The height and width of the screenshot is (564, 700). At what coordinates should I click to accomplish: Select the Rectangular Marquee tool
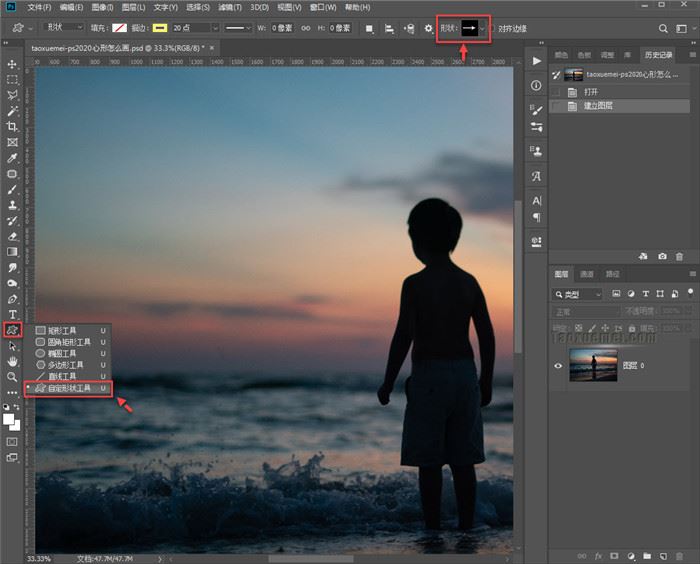(x=12, y=80)
